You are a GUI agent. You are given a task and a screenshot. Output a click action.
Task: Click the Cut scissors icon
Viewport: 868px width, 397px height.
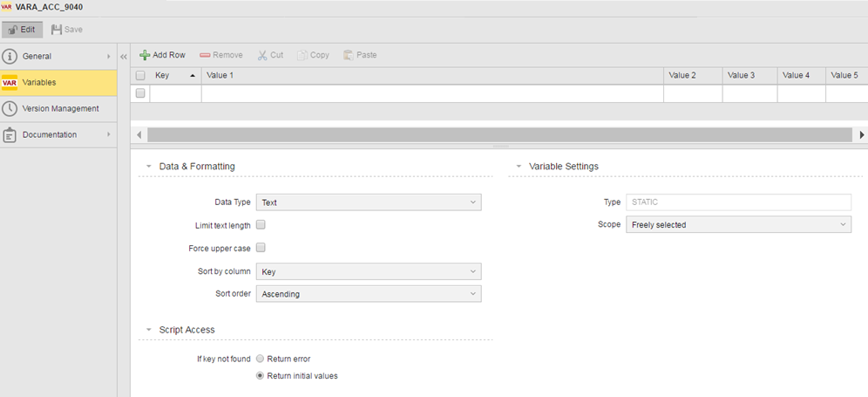(x=262, y=55)
